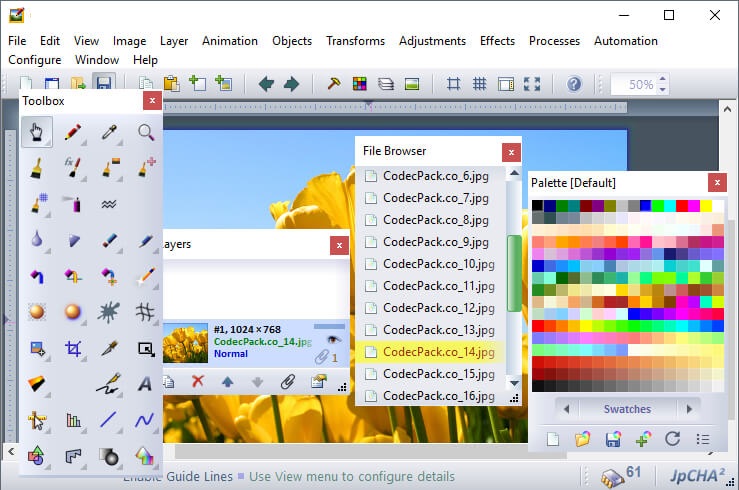Delete the layer with red X icon
The height and width of the screenshot is (490, 739).
(198, 381)
